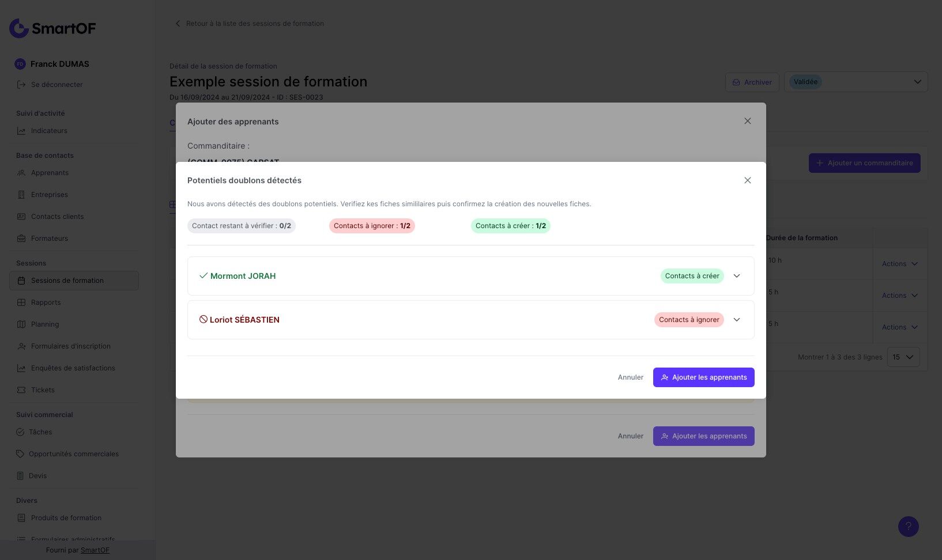Click the SmartOF logo icon
This screenshot has width=942, height=560.
pyautogui.click(x=19, y=28)
